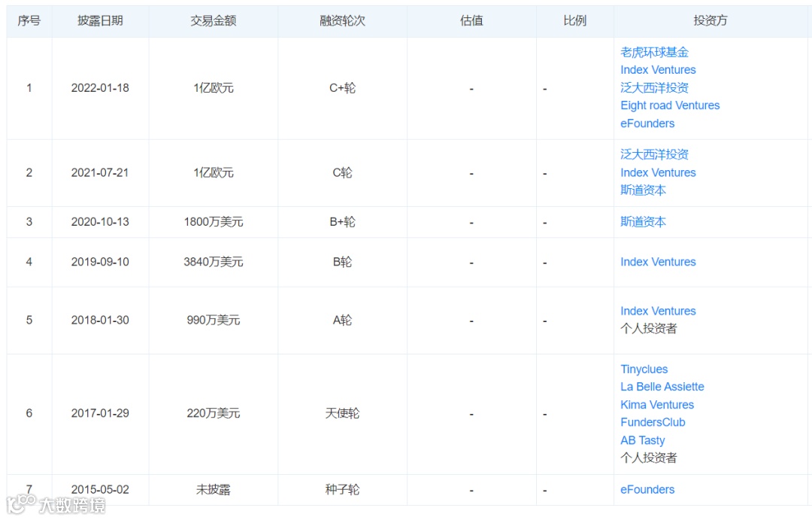
Task: Select date cell 2018-01-30
Action: (x=100, y=321)
